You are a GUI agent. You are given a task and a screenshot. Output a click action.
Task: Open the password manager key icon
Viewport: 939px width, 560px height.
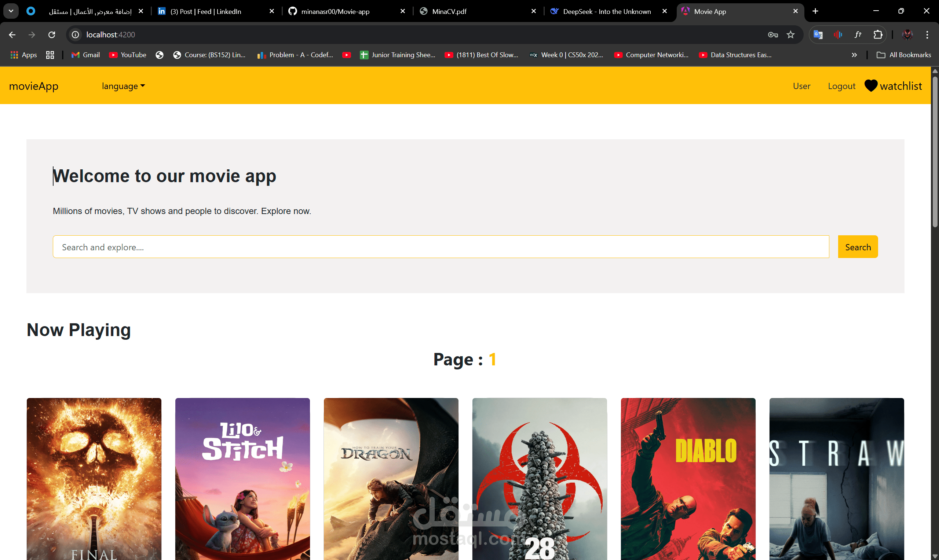(773, 35)
